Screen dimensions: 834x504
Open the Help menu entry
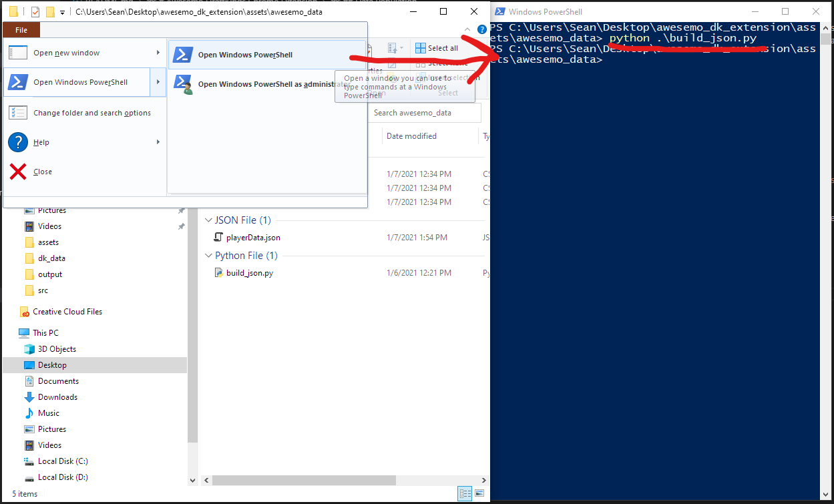point(84,142)
